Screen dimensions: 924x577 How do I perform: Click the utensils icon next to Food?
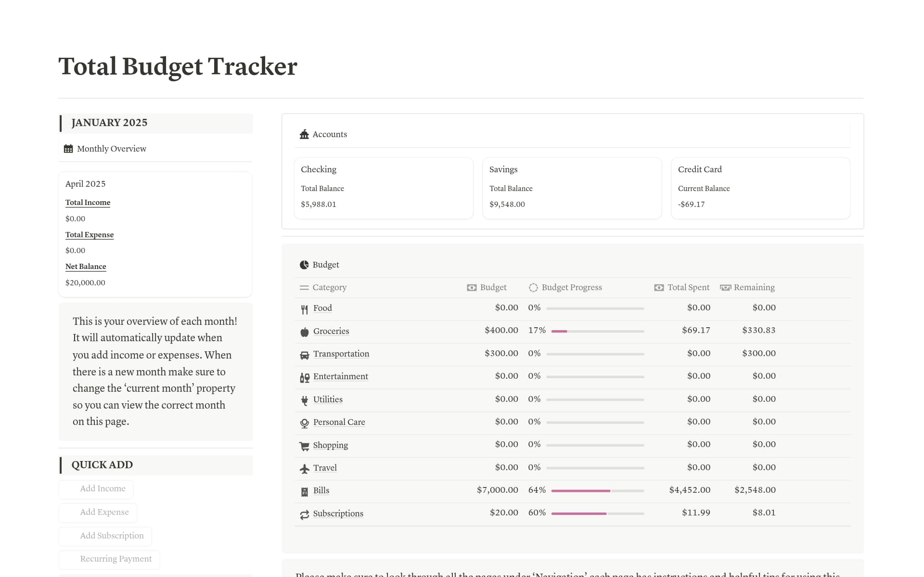pyautogui.click(x=305, y=308)
